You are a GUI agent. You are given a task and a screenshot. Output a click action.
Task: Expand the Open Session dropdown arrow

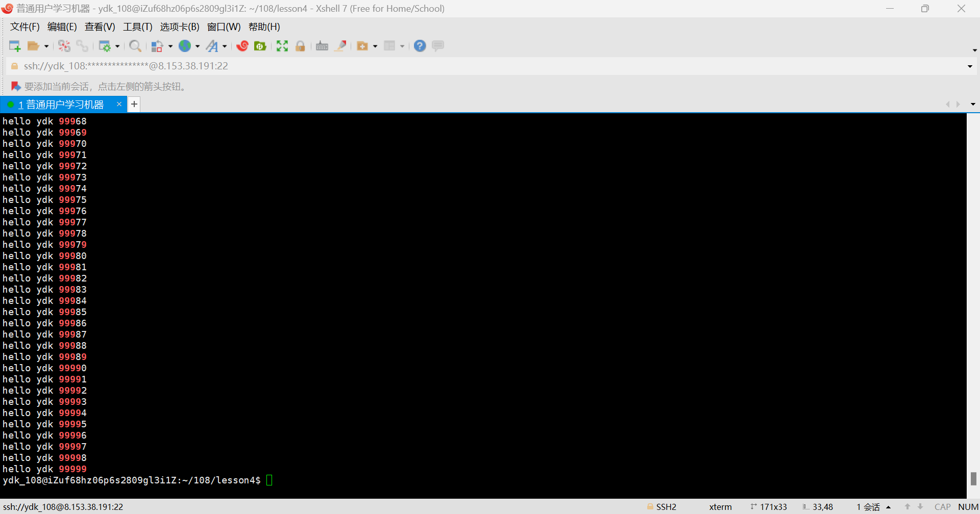pyautogui.click(x=46, y=46)
